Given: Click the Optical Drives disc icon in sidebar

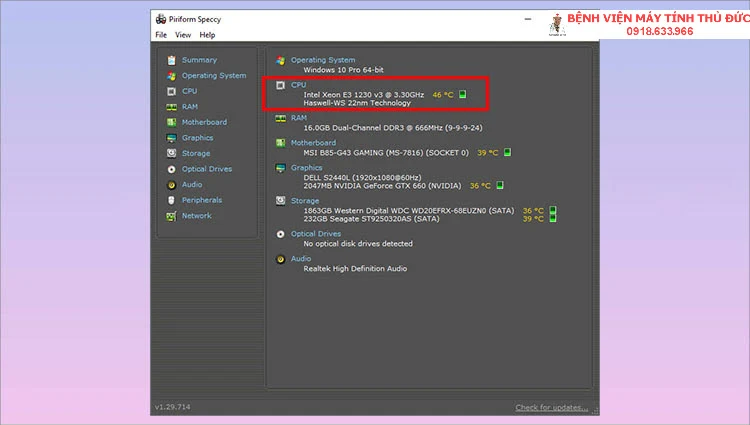Looking at the screenshot, I should pos(171,169).
